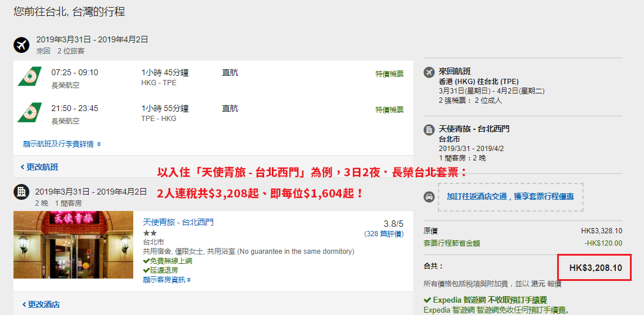Click the -HK$120.00 savings amount
This screenshot has width=644, height=315.
coord(603,243)
